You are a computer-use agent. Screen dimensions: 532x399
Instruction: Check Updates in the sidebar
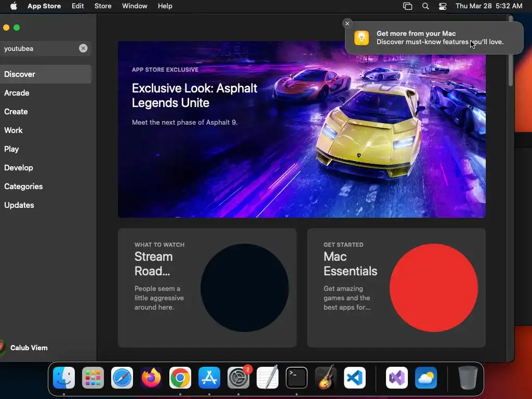(x=46, y=205)
